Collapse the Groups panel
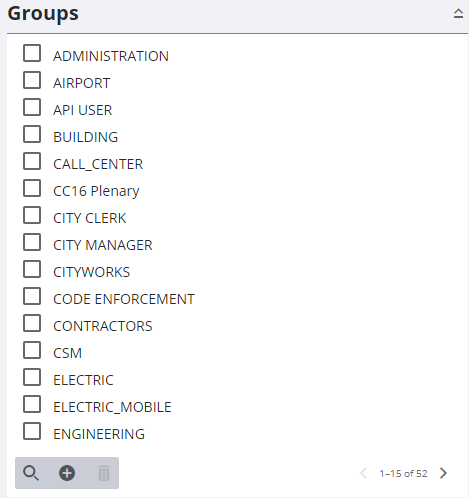The image size is (469, 498). tap(458, 13)
